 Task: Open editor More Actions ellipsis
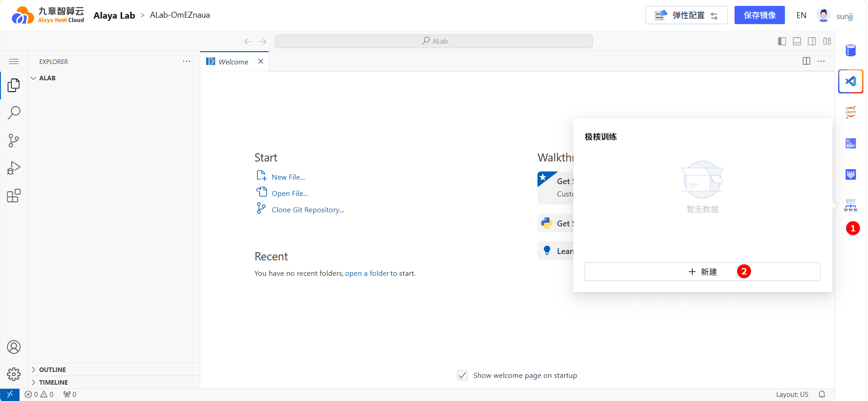[x=821, y=61]
